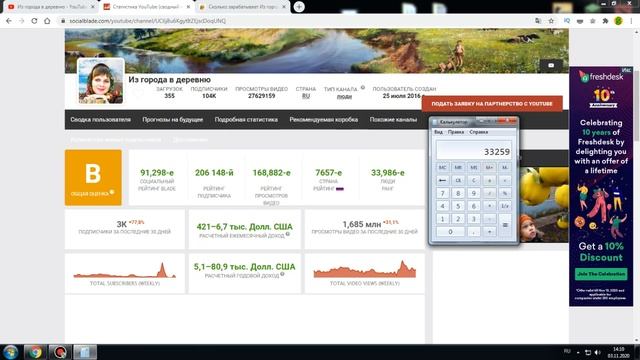Click info icon on overall grade B

tap(112, 192)
